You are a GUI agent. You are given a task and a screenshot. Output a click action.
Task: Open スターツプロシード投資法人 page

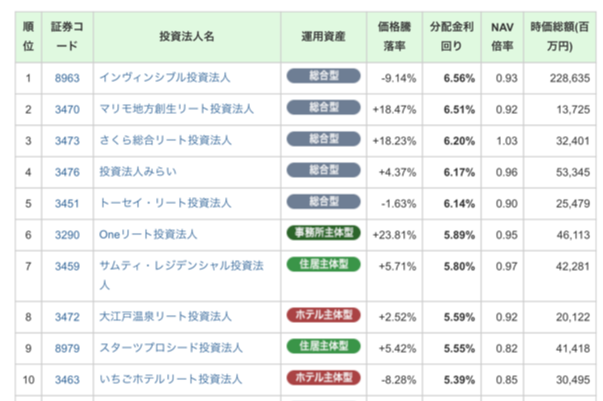pyautogui.click(x=171, y=348)
